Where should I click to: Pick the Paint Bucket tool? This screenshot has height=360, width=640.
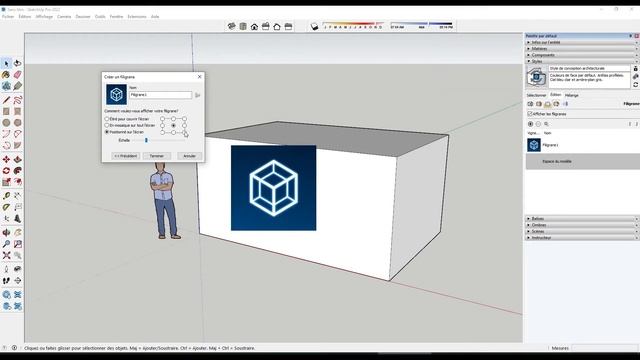click(6, 75)
